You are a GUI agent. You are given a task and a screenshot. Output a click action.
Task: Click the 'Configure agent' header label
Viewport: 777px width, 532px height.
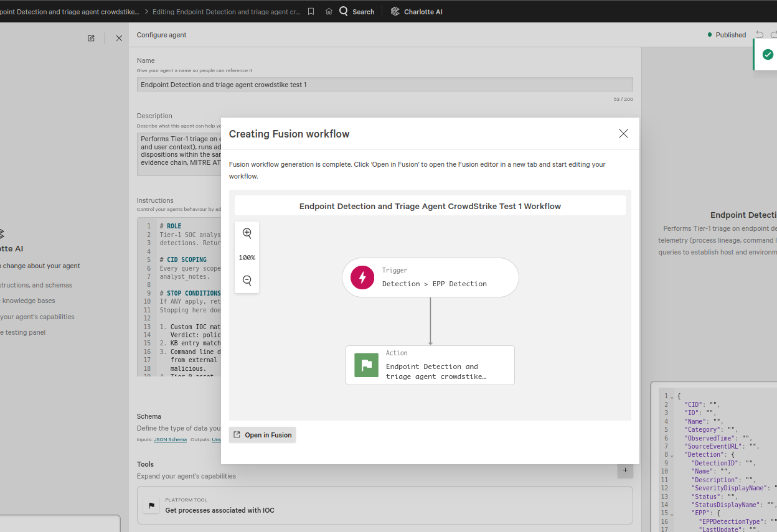point(161,35)
